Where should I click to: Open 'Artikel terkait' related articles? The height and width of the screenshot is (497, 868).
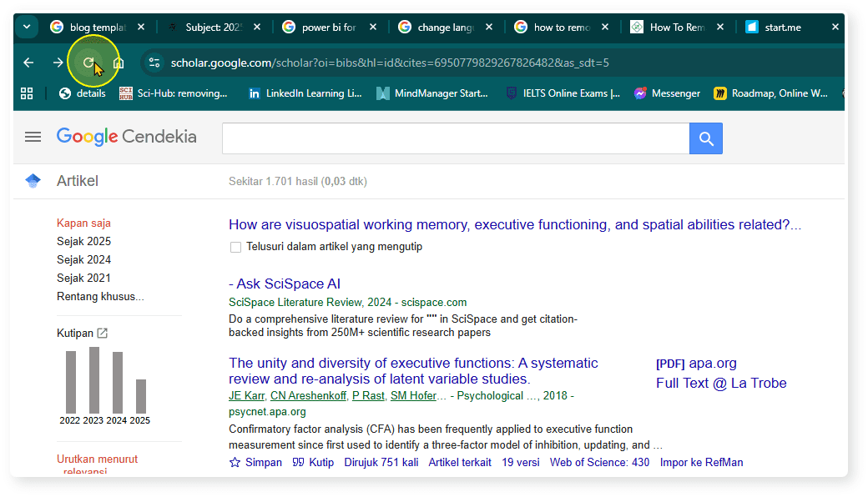point(460,462)
